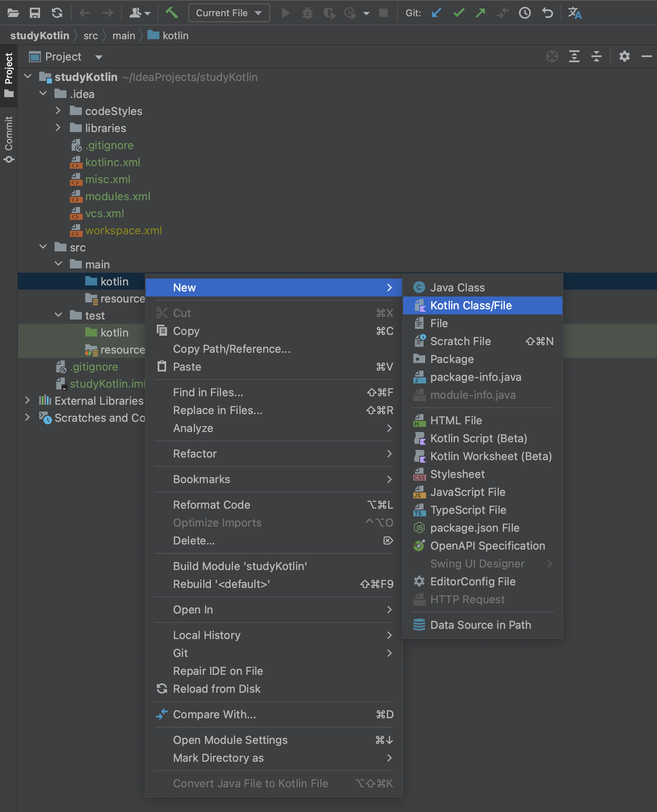Select workspace.xml file in tree
The height and width of the screenshot is (812, 657).
click(x=124, y=230)
